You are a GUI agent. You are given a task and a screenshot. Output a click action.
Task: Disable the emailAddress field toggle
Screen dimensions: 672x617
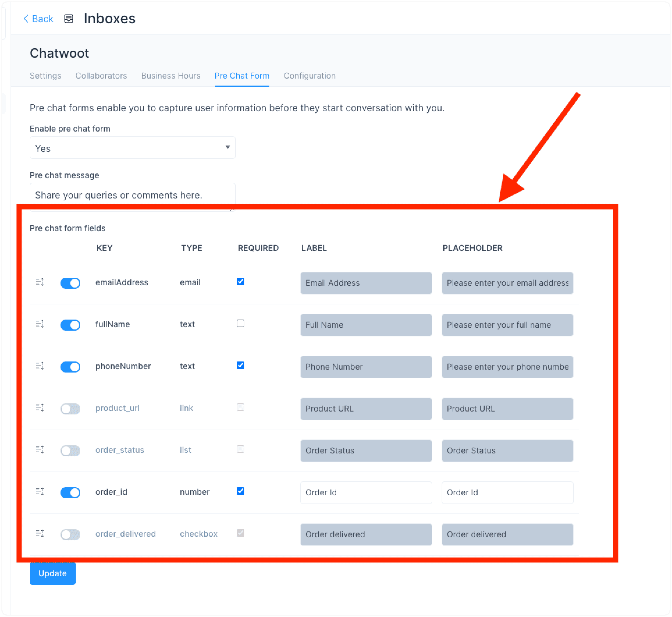(x=70, y=283)
